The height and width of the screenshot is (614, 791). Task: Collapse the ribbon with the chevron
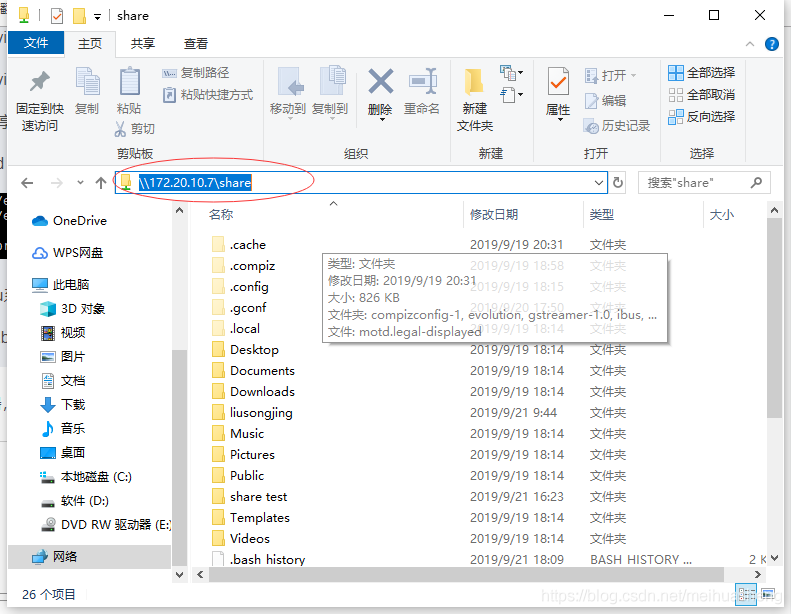[750, 44]
